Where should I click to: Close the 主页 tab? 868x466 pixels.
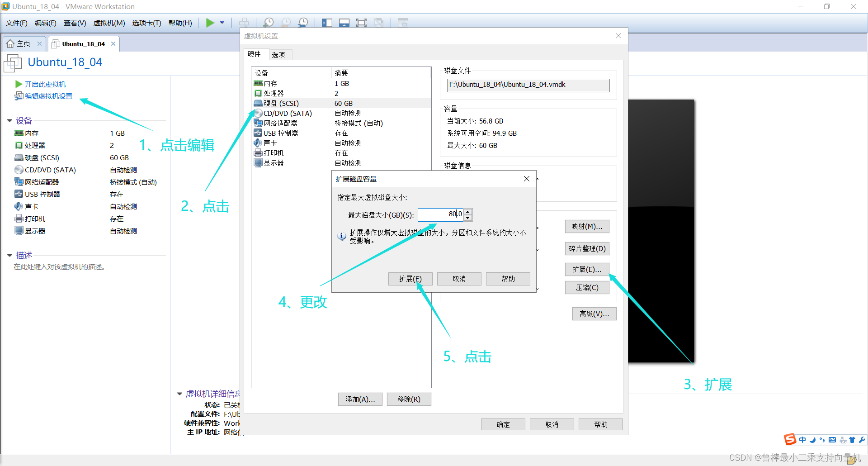(x=39, y=44)
